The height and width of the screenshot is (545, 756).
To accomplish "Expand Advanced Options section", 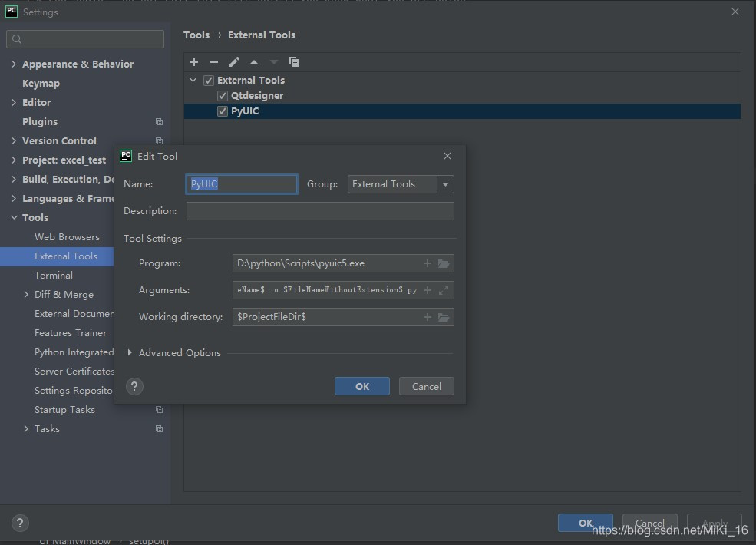I will (130, 352).
